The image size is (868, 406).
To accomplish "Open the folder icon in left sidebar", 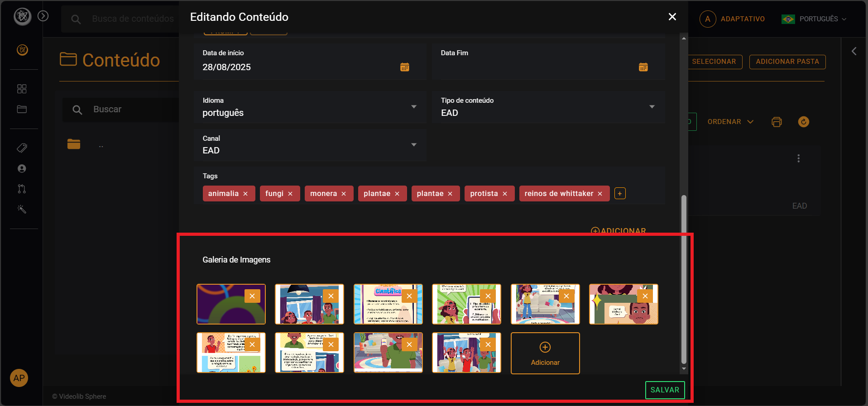I will pos(22,109).
